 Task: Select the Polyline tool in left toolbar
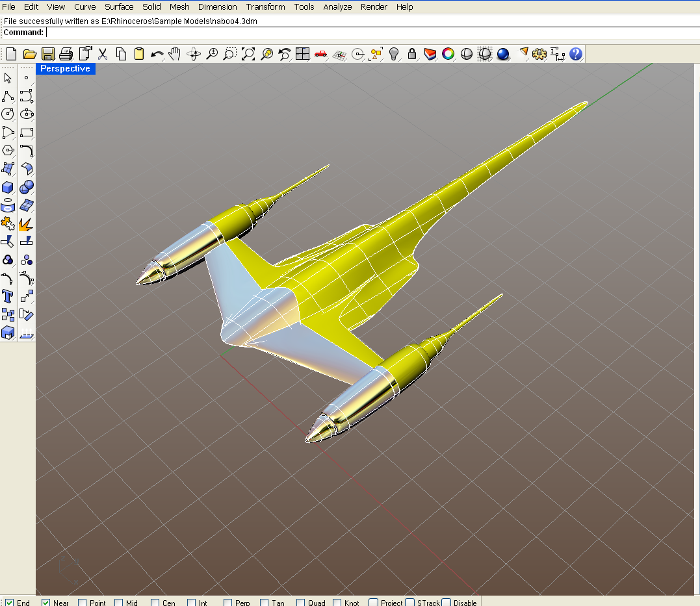click(8, 96)
